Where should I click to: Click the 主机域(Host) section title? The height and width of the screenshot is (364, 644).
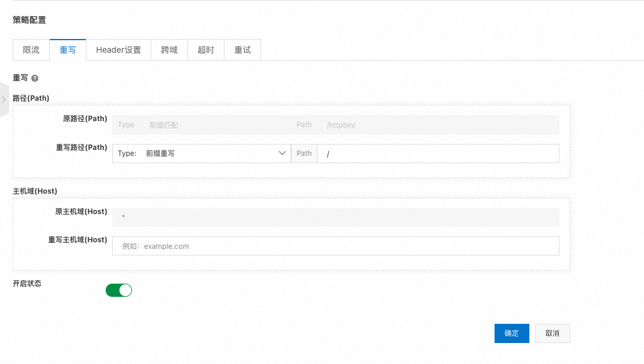[x=35, y=191]
